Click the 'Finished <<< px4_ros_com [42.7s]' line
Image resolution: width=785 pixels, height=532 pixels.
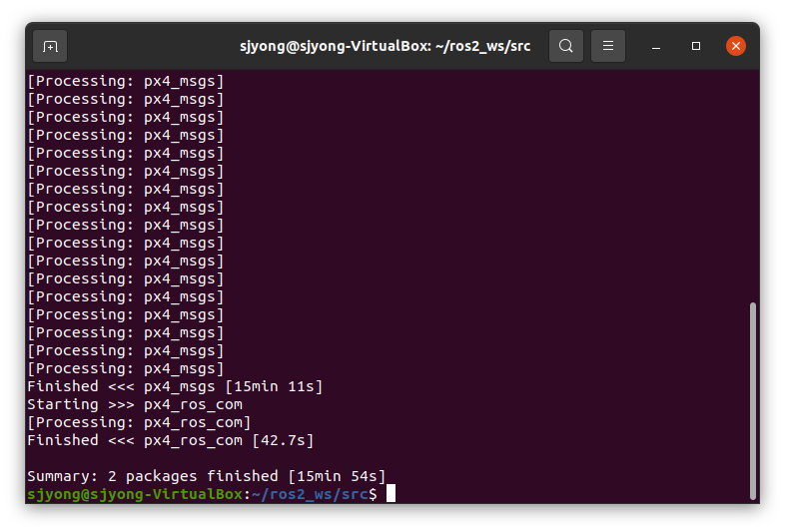point(170,440)
